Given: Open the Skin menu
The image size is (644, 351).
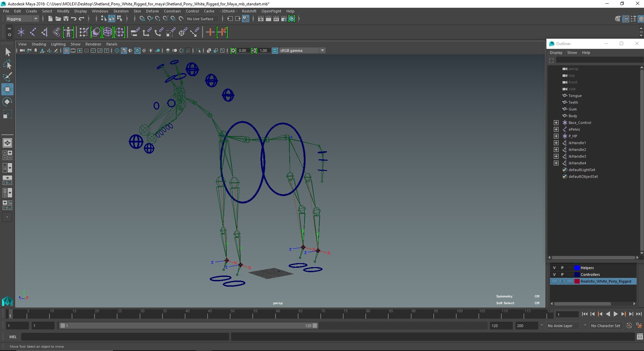Looking at the screenshot, I should click(137, 11).
